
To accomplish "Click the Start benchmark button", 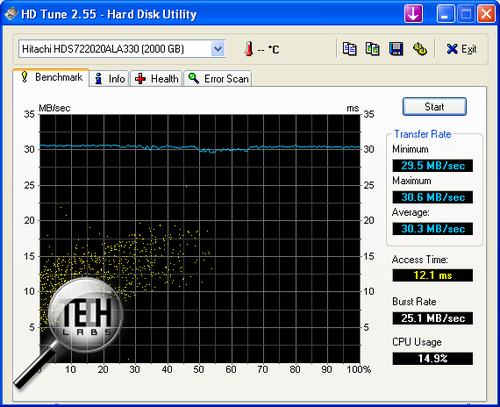I will click(x=434, y=107).
